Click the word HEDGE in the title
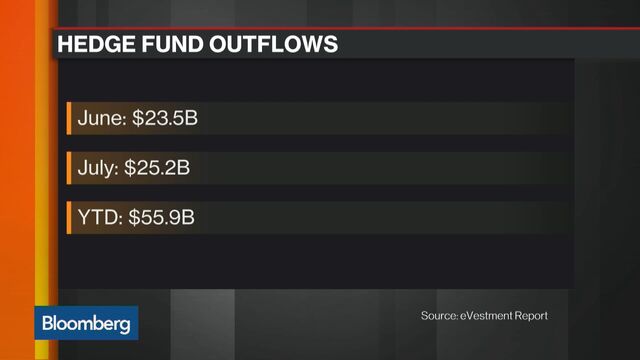The width and height of the screenshot is (640, 360). click(96, 44)
